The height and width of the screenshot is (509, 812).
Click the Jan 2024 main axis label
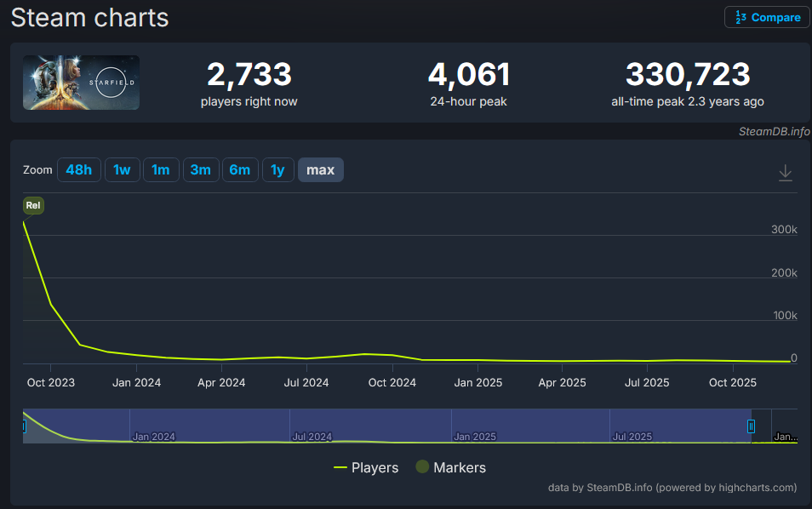coord(137,383)
